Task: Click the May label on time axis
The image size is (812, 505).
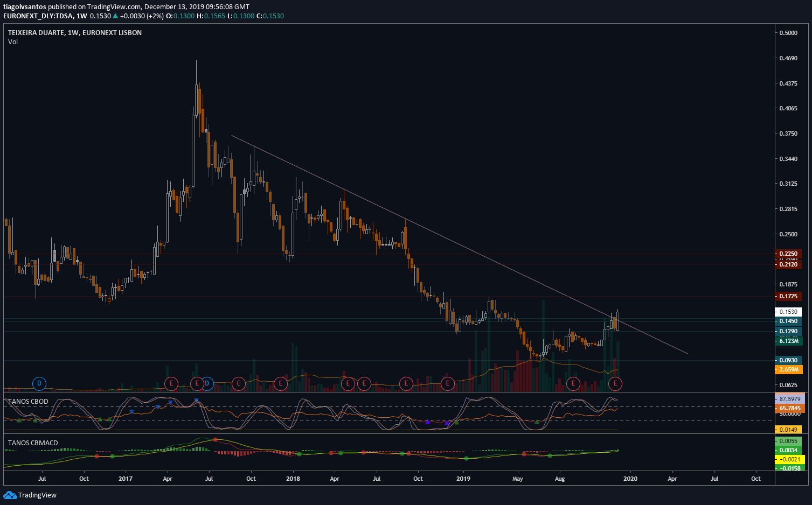Action: [x=518, y=479]
